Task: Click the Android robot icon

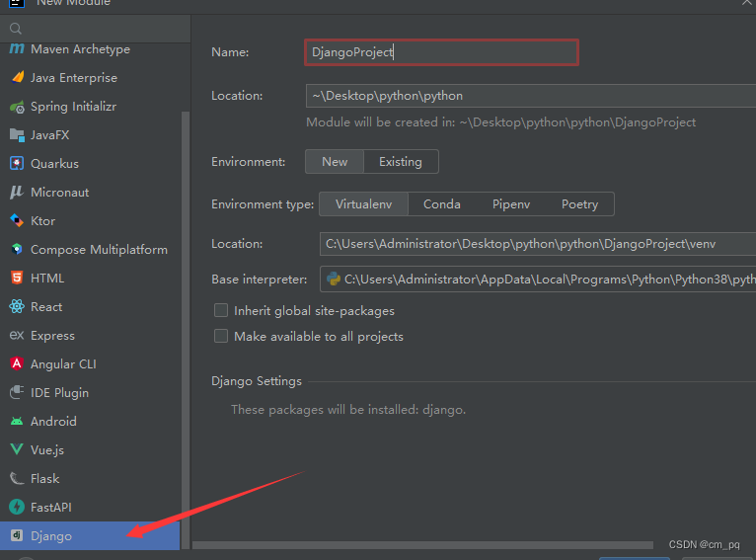Action: click(17, 421)
